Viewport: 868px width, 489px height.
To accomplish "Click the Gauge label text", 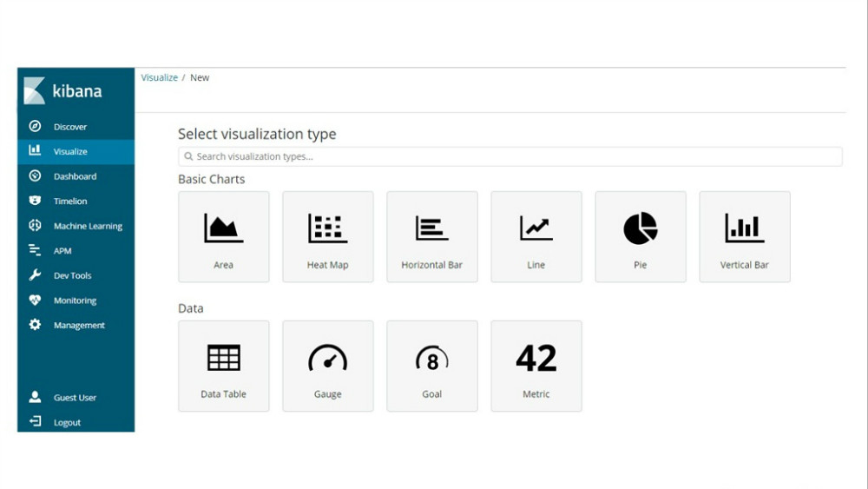I will [328, 393].
